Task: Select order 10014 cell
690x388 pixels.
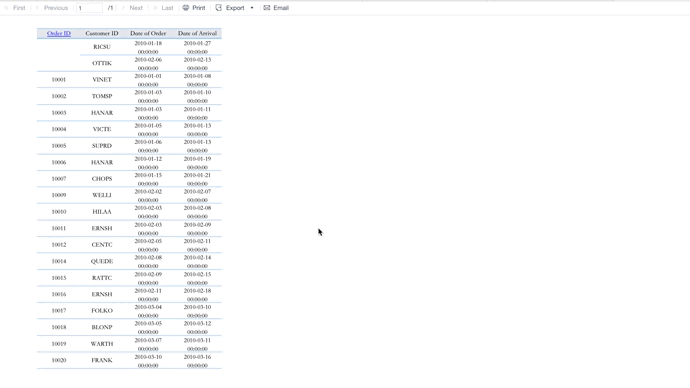Action: click(59, 261)
